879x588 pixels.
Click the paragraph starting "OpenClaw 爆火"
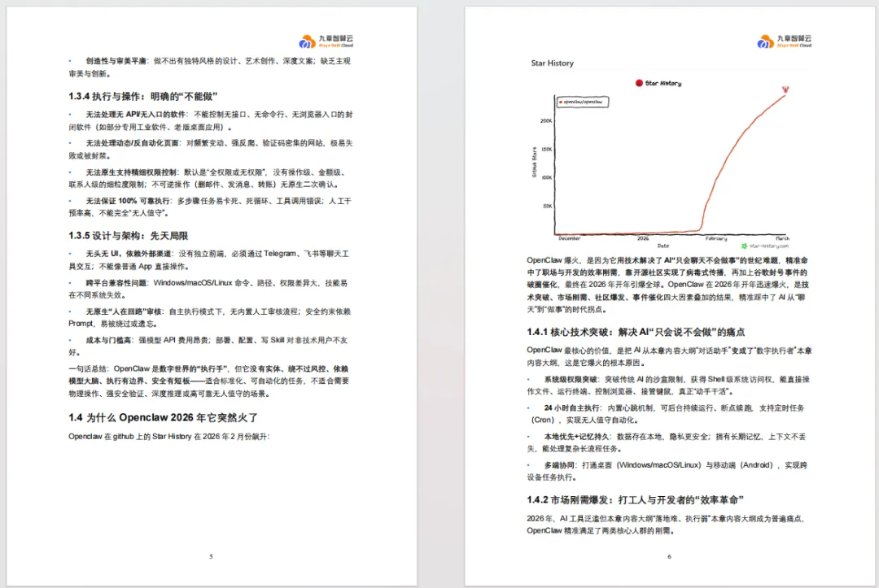click(x=667, y=285)
